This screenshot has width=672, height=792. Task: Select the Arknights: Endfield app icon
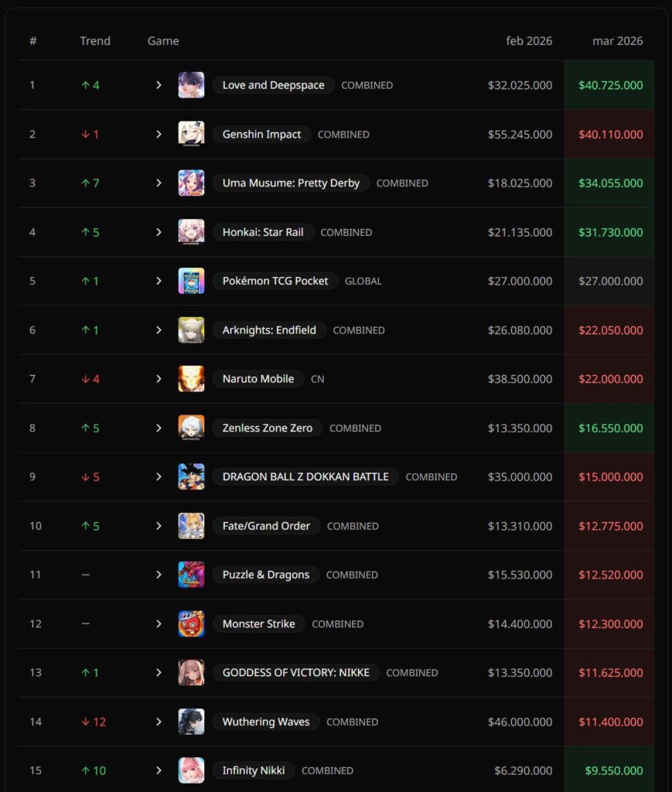tap(191, 329)
